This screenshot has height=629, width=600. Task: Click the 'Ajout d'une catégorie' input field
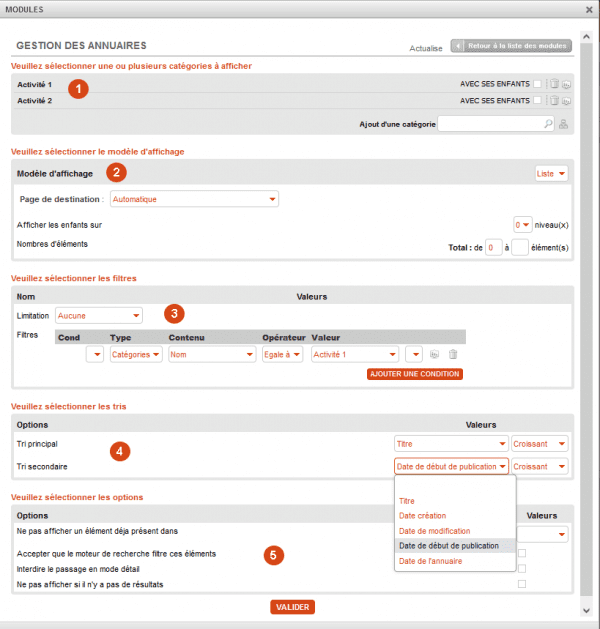point(490,124)
